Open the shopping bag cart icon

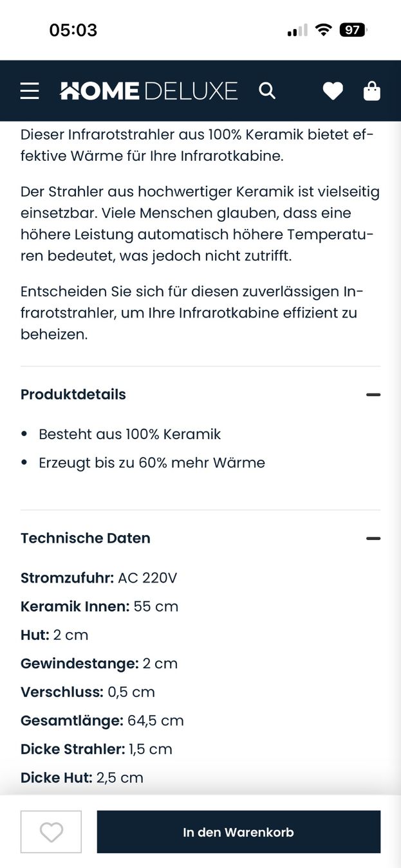point(372,91)
